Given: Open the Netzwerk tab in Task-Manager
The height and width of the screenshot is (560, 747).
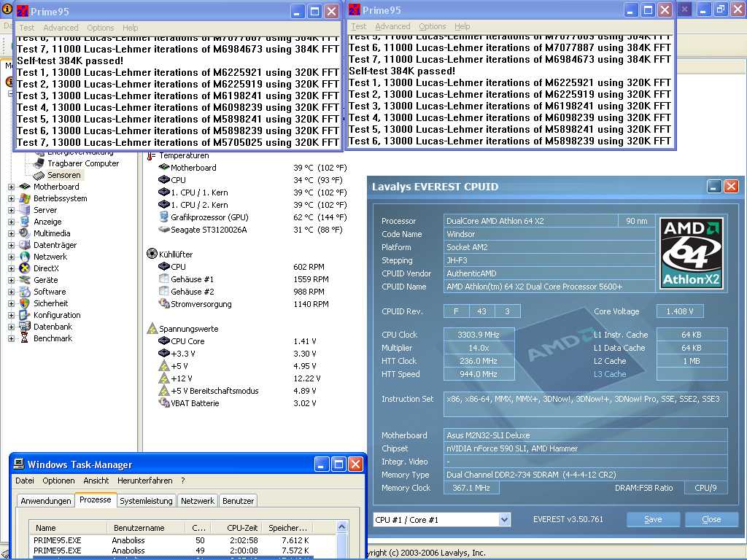Looking at the screenshot, I should [198, 501].
